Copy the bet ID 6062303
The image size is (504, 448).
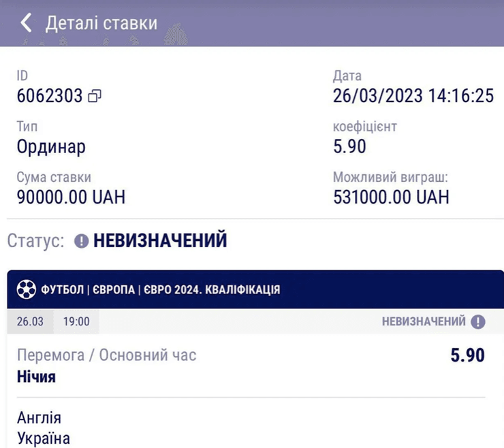tap(95, 97)
